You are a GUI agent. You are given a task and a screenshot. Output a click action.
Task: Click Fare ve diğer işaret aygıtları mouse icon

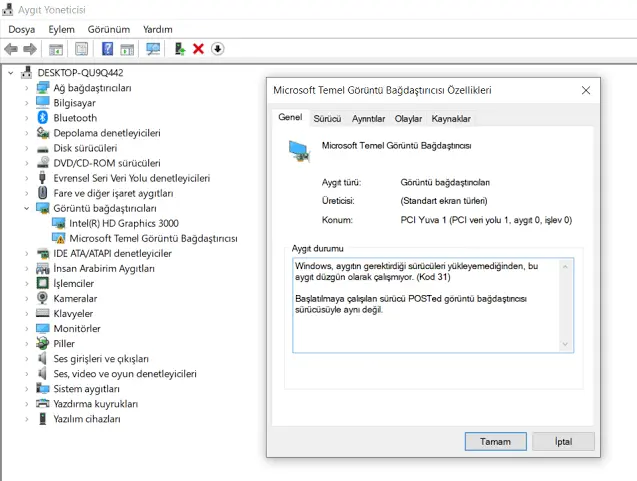[42, 193]
